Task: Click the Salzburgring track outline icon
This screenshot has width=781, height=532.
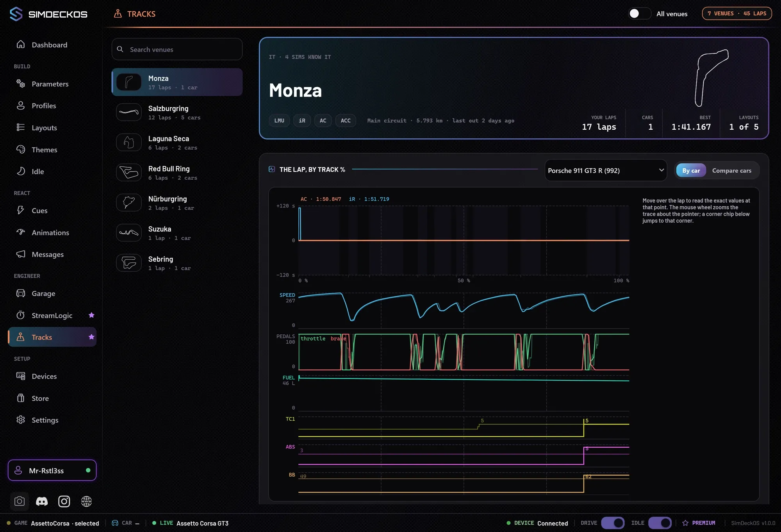Action: (129, 112)
